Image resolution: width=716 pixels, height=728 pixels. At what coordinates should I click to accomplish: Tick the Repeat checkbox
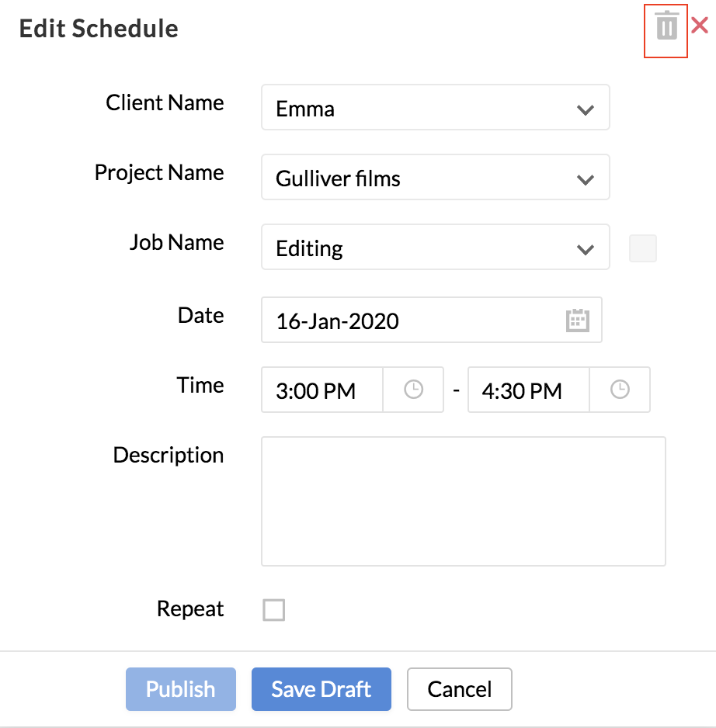[274, 610]
